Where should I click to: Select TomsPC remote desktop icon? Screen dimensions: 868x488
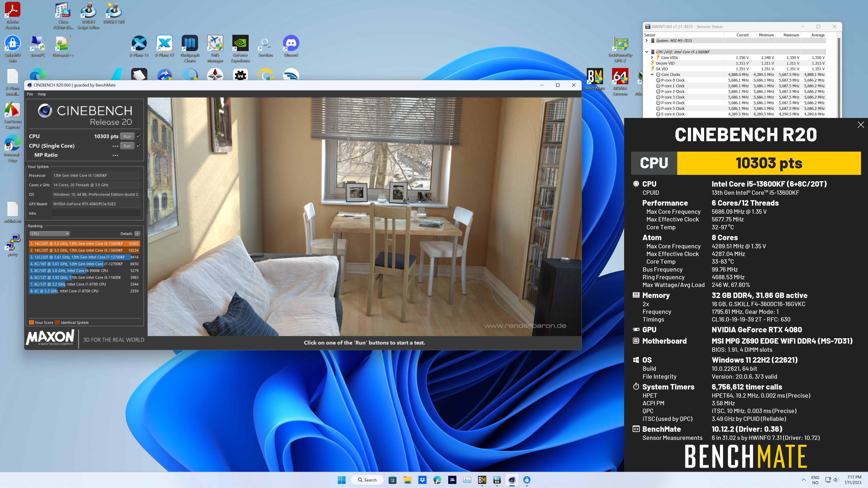click(38, 46)
